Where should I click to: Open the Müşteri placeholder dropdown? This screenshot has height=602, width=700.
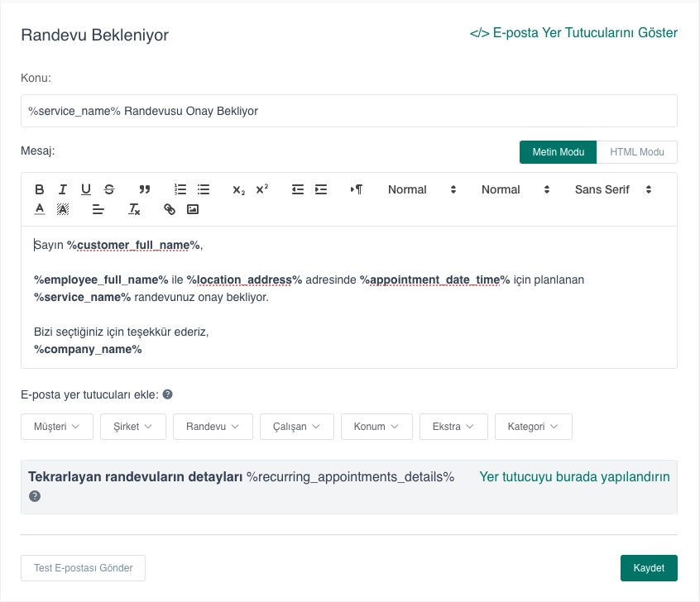[x=56, y=427]
